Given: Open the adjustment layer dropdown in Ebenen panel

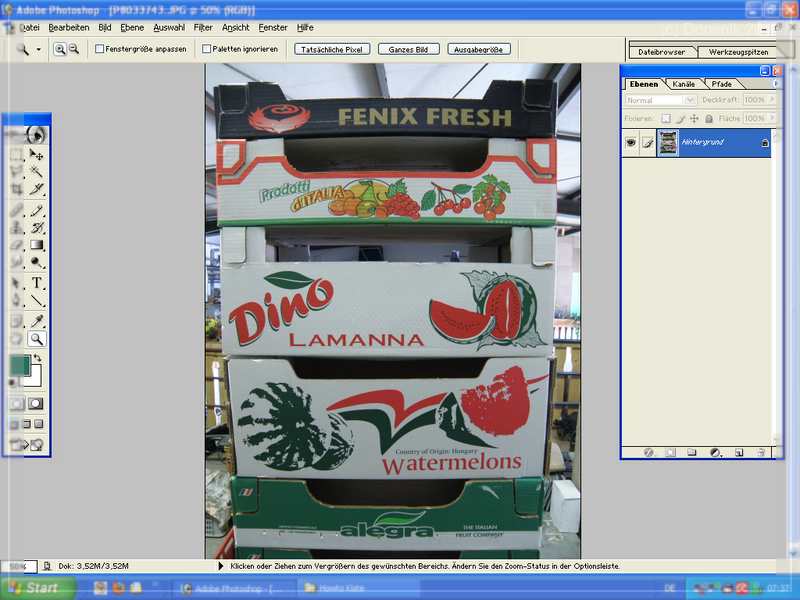Looking at the screenshot, I should click(x=715, y=453).
